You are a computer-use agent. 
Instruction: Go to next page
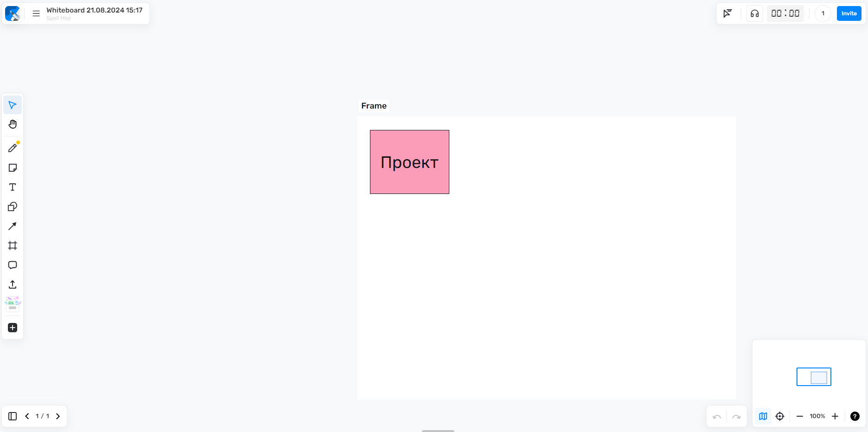(x=58, y=416)
